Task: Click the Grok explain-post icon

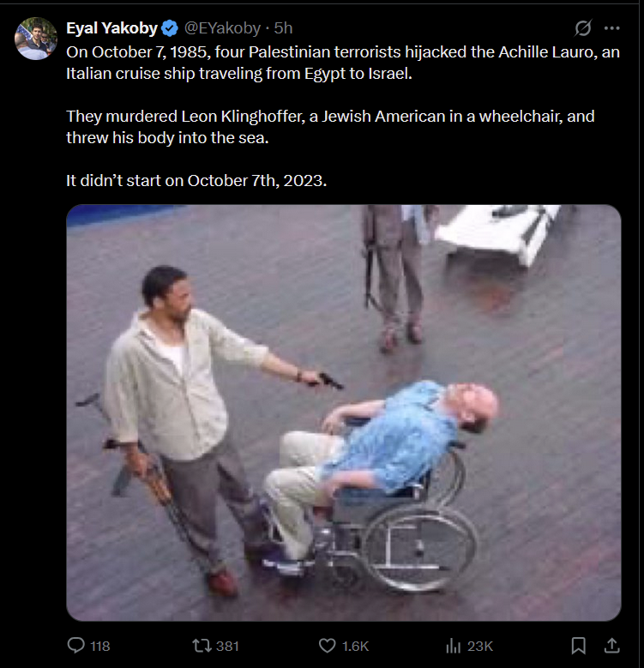Action: click(x=582, y=28)
